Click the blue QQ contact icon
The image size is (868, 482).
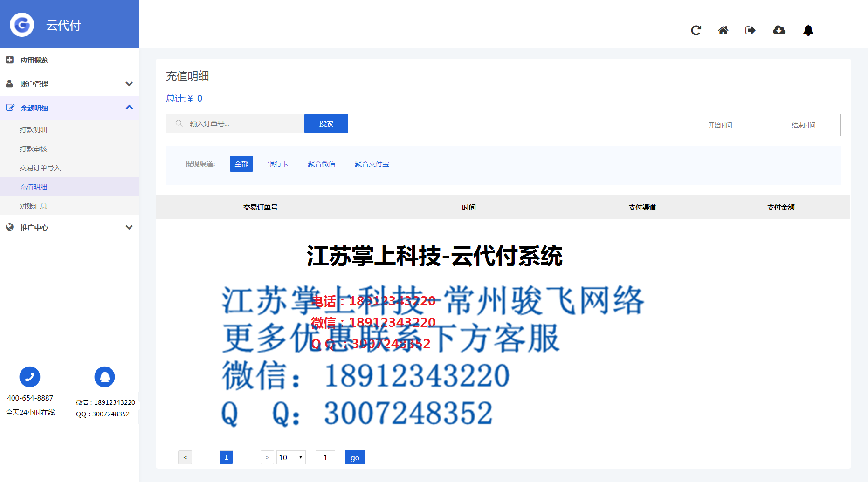[104, 377]
